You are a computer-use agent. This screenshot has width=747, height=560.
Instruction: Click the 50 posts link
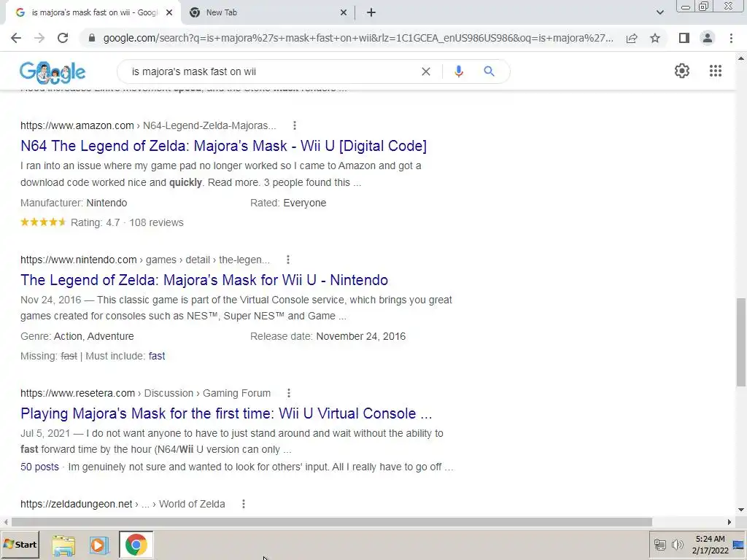tap(39, 467)
